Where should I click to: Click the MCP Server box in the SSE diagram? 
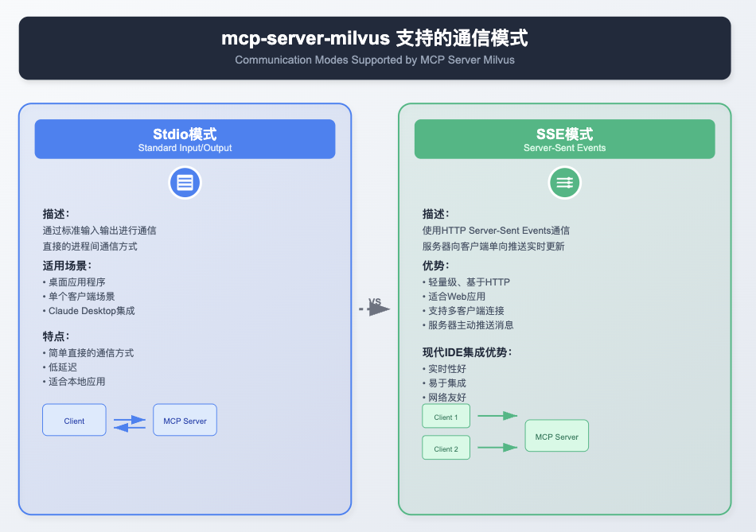(556, 436)
